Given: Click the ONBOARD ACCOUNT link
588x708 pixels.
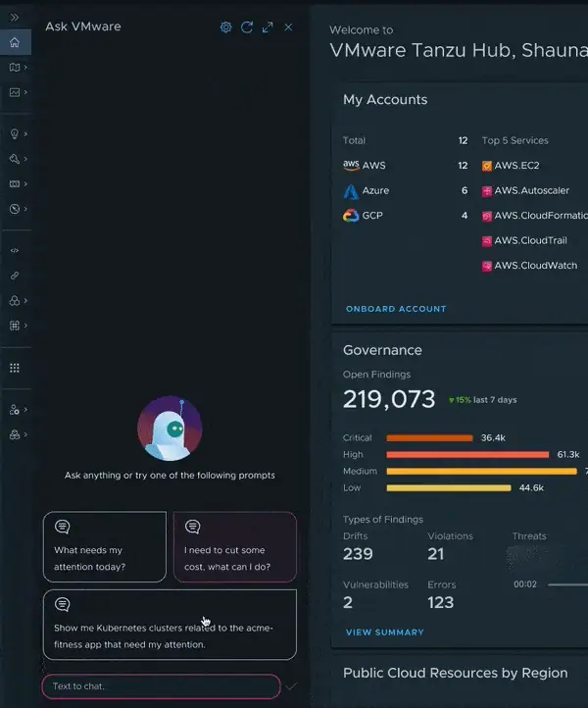Looking at the screenshot, I should coord(396,309).
